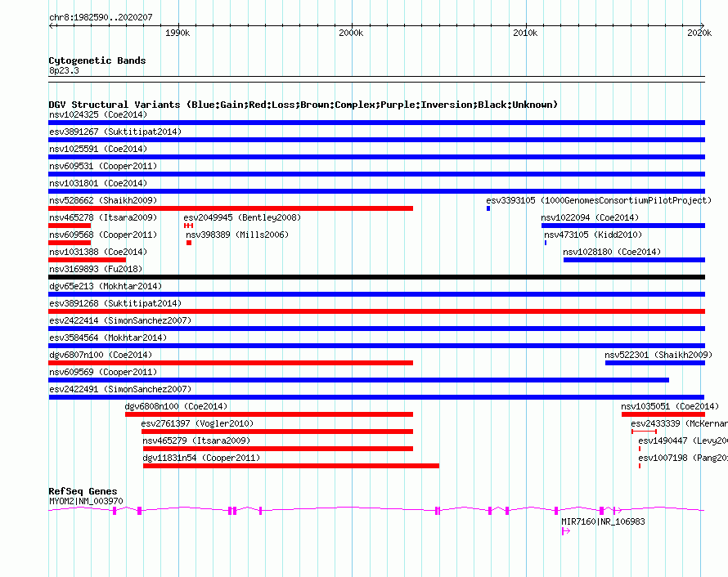Click the left arrowhead of the ruler
The height and width of the screenshot is (577, 728).
pos(51,26)
